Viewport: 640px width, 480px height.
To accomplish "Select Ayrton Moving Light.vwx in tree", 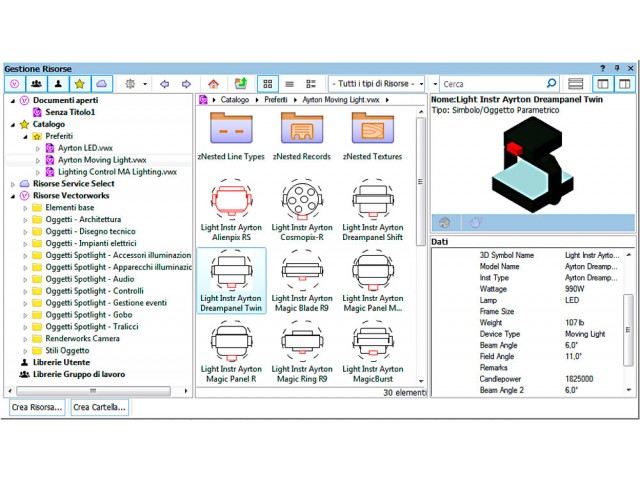I will (102, 160).
